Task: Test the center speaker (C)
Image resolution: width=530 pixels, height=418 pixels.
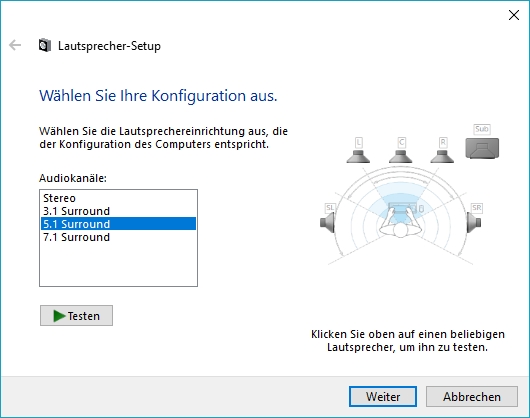Action: point(401,156)
